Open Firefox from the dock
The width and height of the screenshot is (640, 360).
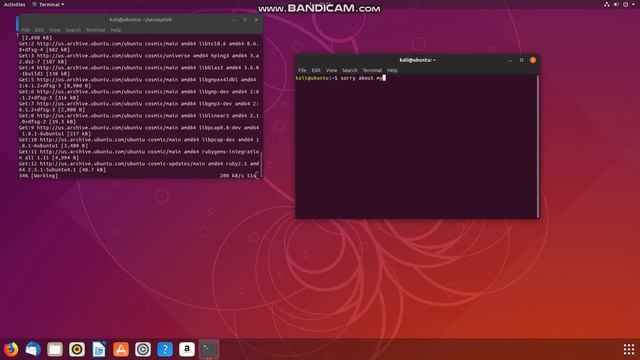click(11, 349)
